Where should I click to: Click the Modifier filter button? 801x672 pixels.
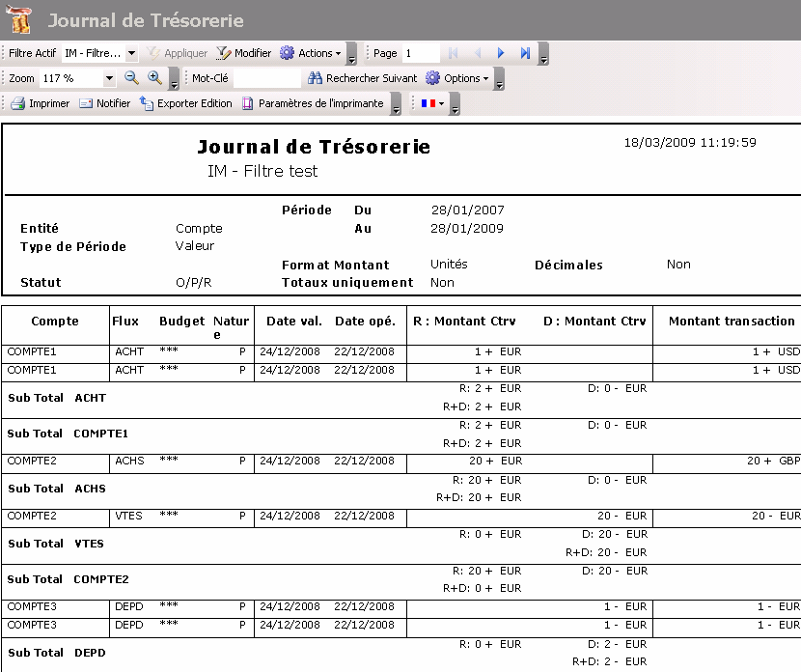point(244,53)
